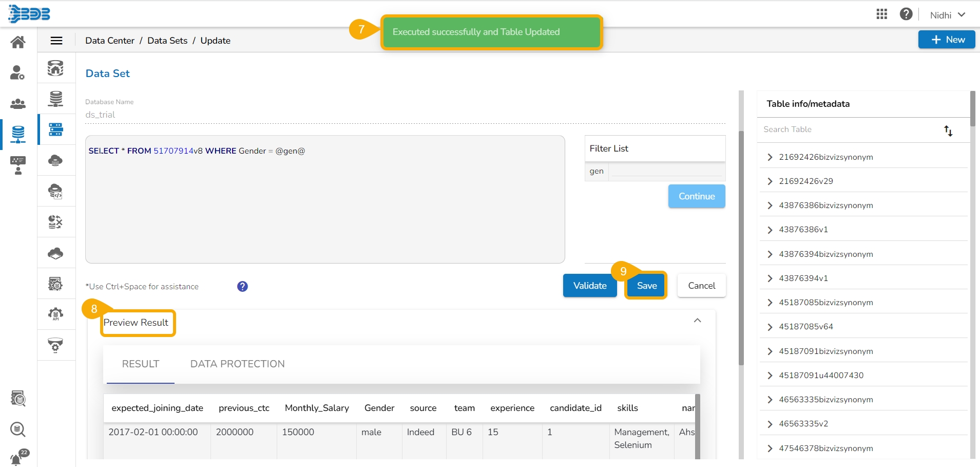The image size is (980, 467).
Task: Open the notifications bell icon
Action: click(x=17, y=457)
